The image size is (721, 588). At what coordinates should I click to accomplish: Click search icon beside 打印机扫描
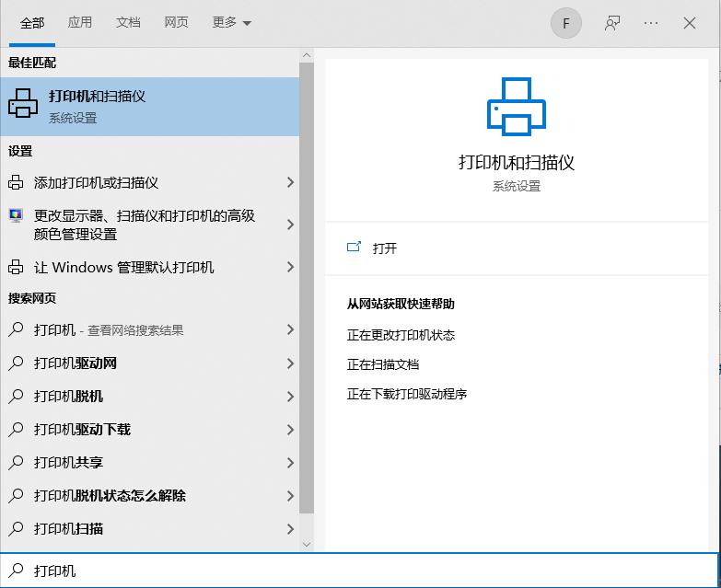coord(16,528)
